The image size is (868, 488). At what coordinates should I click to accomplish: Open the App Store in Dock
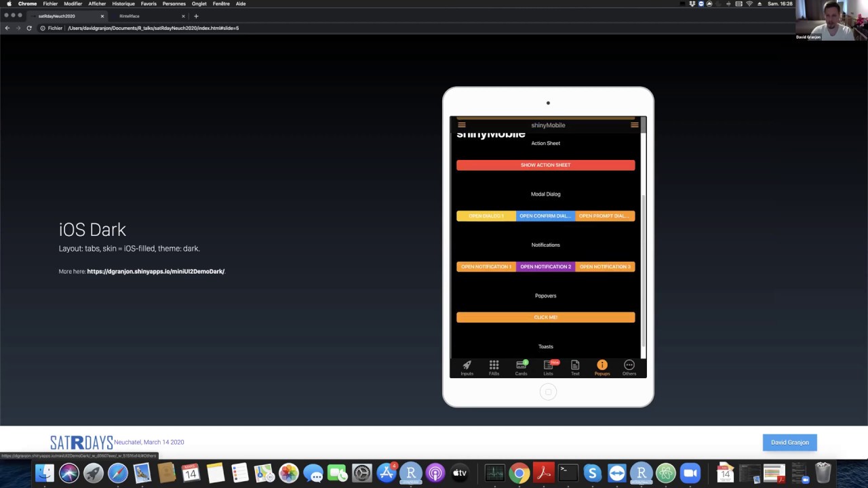tap(386, 472)
